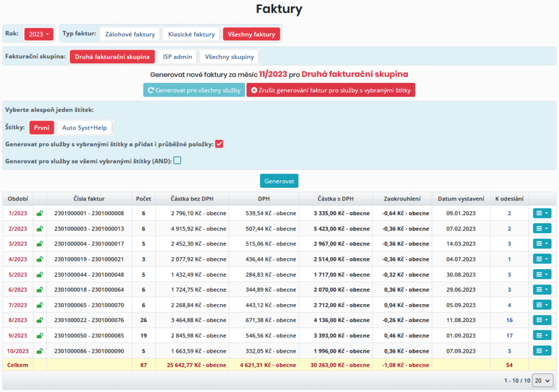
Task: Toggle the První štítek tag
Action: pyautogui.click(x=41, y=127)
